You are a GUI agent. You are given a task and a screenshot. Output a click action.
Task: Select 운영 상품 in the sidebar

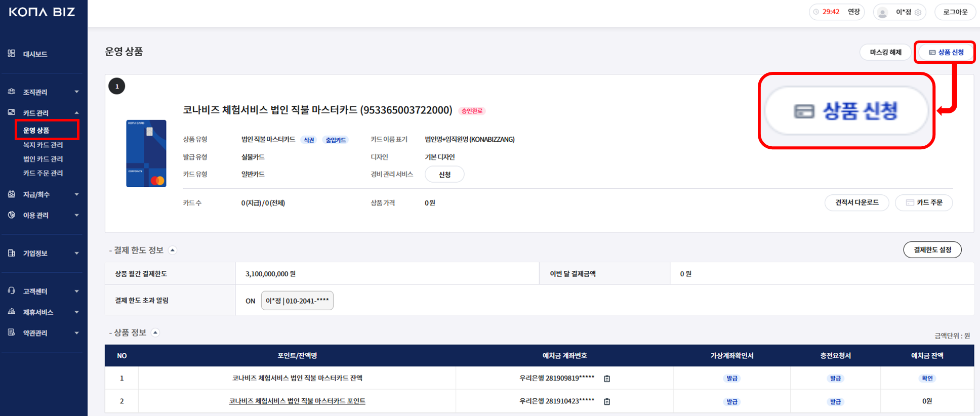[x=36, y=130]
